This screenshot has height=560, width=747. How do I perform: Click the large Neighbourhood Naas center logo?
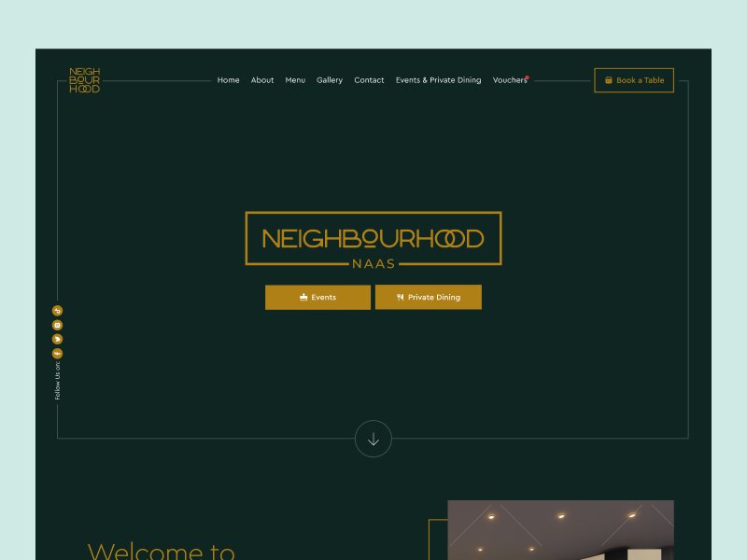click(373, 241)
